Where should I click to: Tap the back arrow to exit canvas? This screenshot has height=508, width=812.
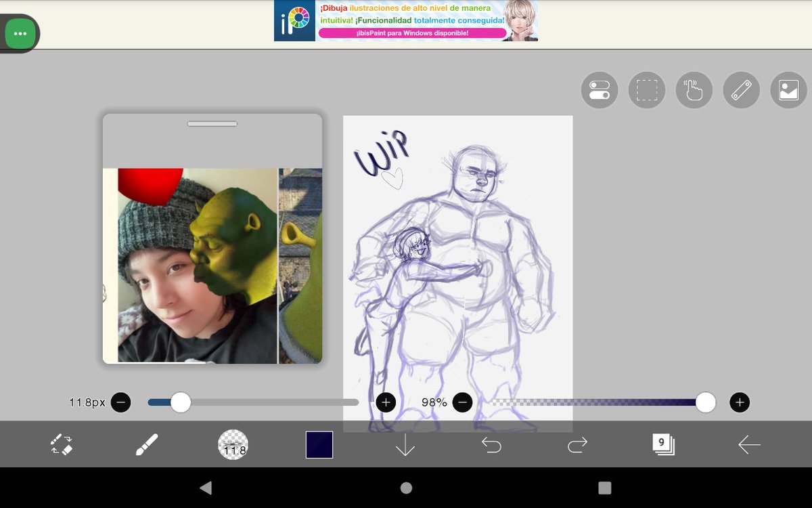point(749,445)
